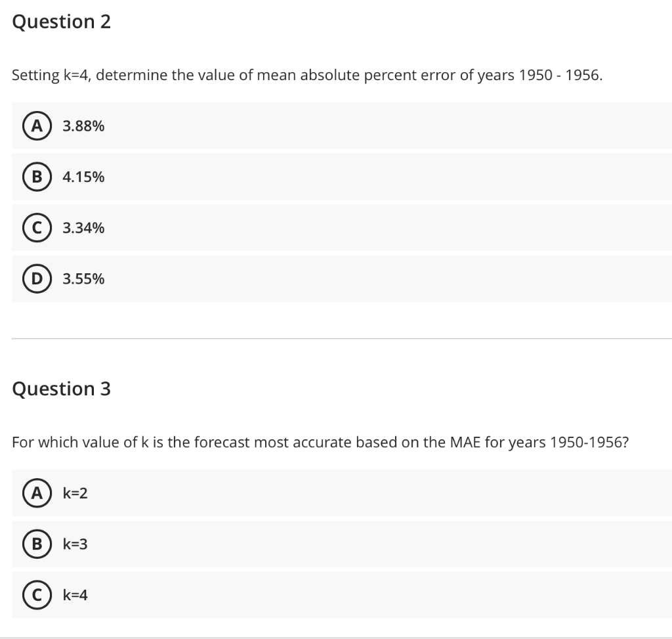Select circled letter D in Question 2
This screenshot has height=639, width=672.
click(x=37, y=278)
